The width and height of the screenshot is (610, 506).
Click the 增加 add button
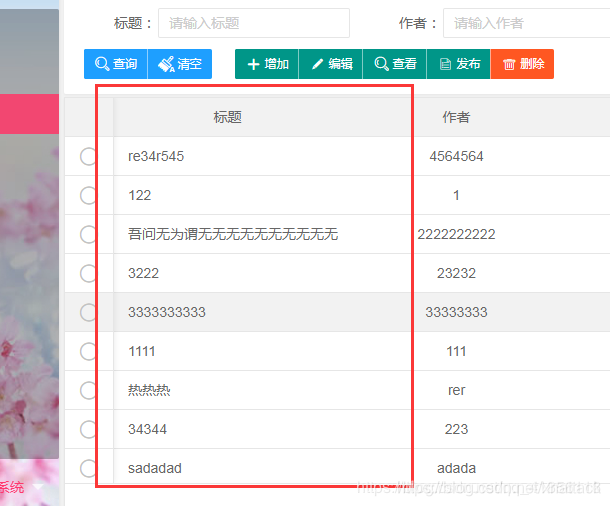(x=267, y=64)
